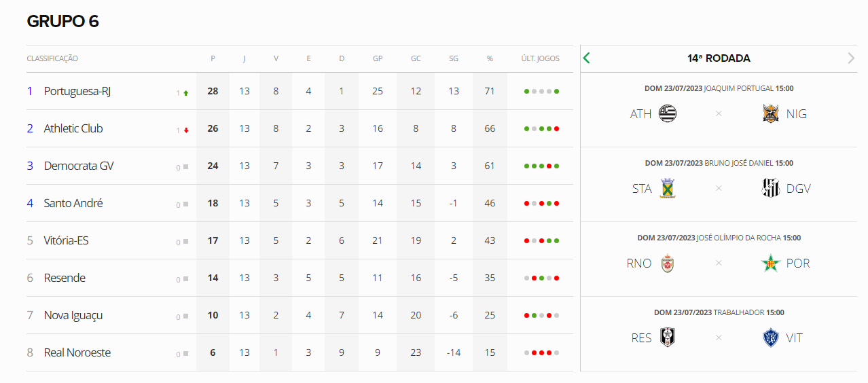868x383 pixels.
Task: Click the Vitória-ES crest beside VIT
Action: pyautogui.click(x=770, y=338)
